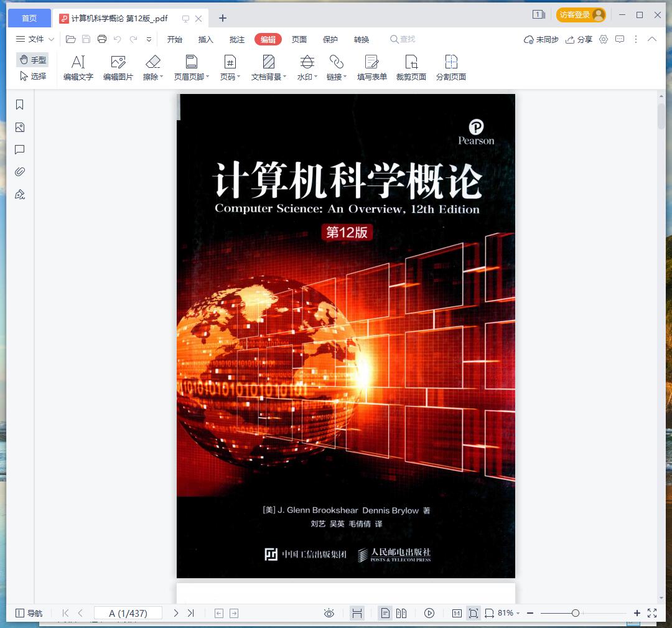Switch to the select tool (选择)
The image size is (672, 628).
click(32, 77)
